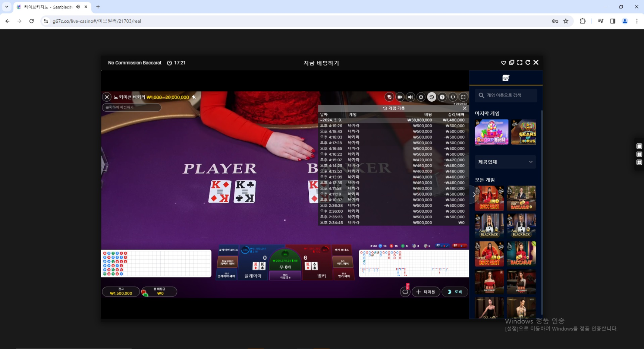Mute the browser tab audio speaker icon
Viewport: 644px width, 349px height.
(x=78, y=7)
